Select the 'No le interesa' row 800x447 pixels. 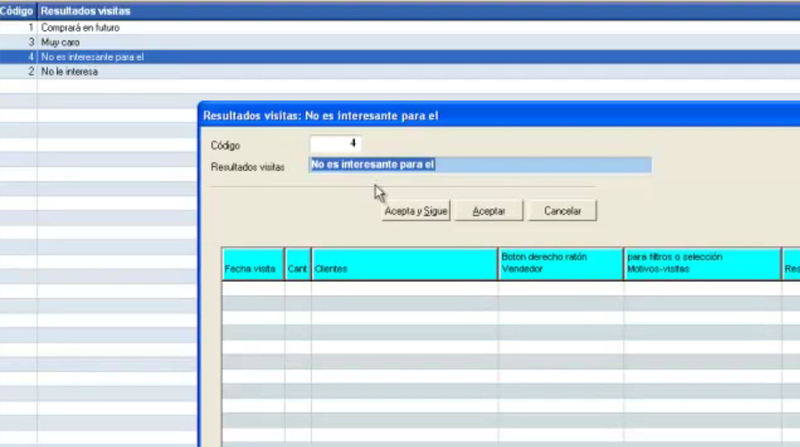[69, 72]
